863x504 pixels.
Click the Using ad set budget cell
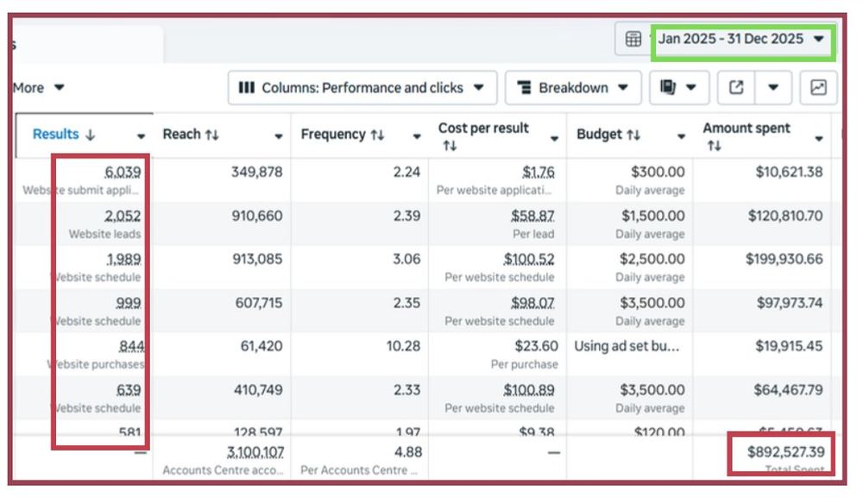coord(627,346)
